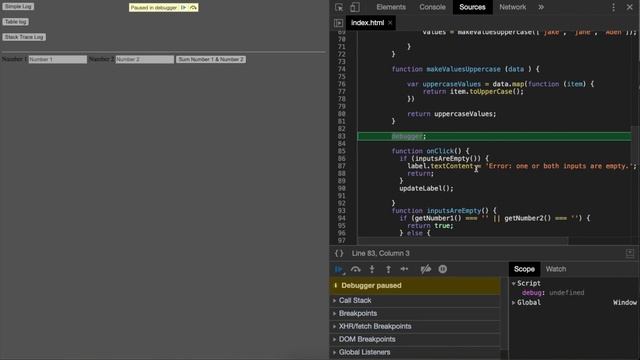Screen dimensions: 640x360
Task: Click the highlighted debugger statement line
Action: pyautogui.click(x=494, y=136)
